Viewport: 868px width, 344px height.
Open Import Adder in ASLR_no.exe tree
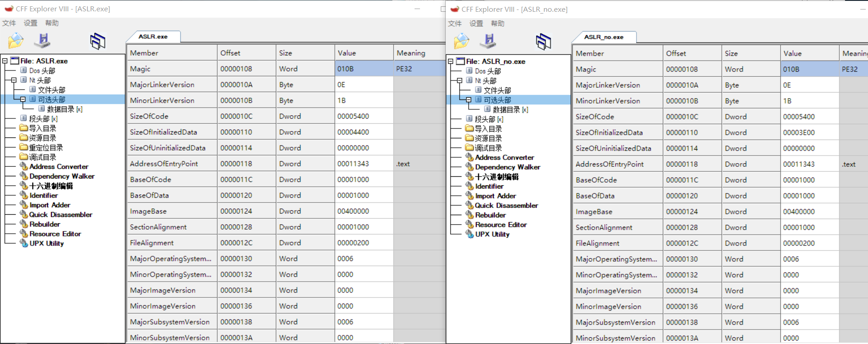[x=495, y=196]
